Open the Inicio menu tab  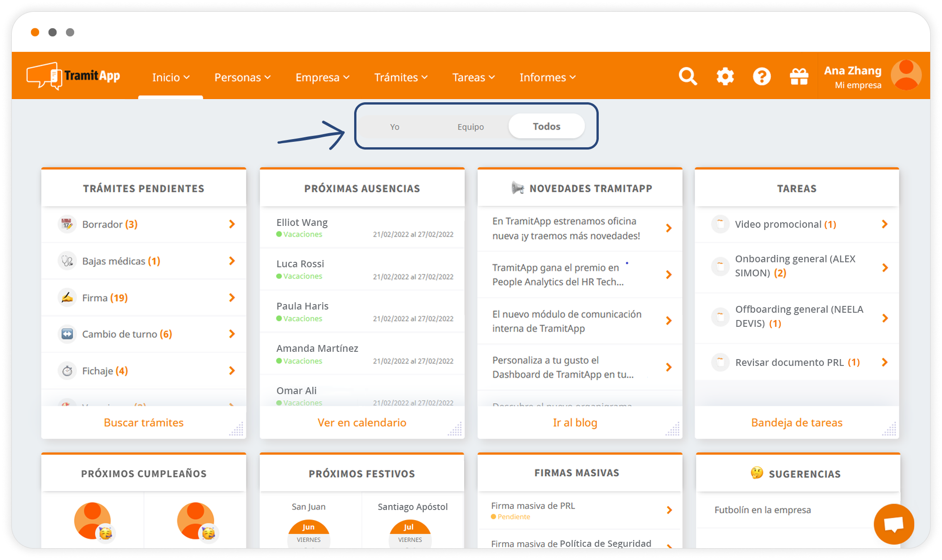(170, 78)
